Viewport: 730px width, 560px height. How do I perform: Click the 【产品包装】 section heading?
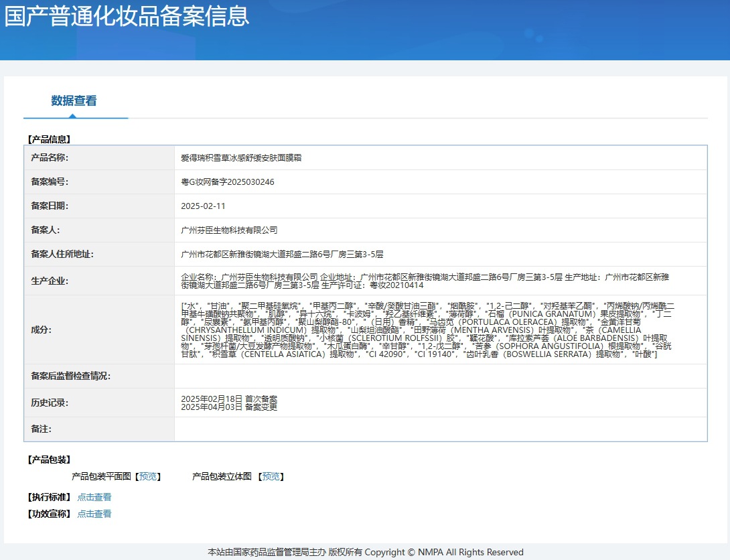49,460
